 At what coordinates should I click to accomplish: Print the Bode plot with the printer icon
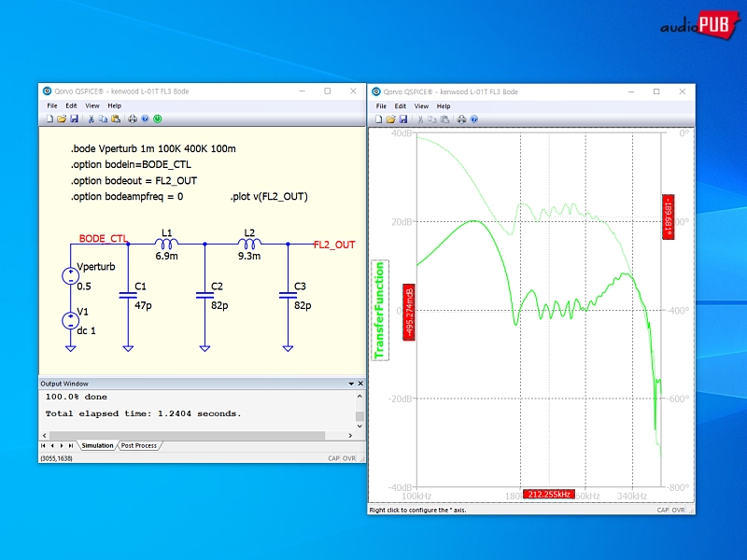(461, 119)
